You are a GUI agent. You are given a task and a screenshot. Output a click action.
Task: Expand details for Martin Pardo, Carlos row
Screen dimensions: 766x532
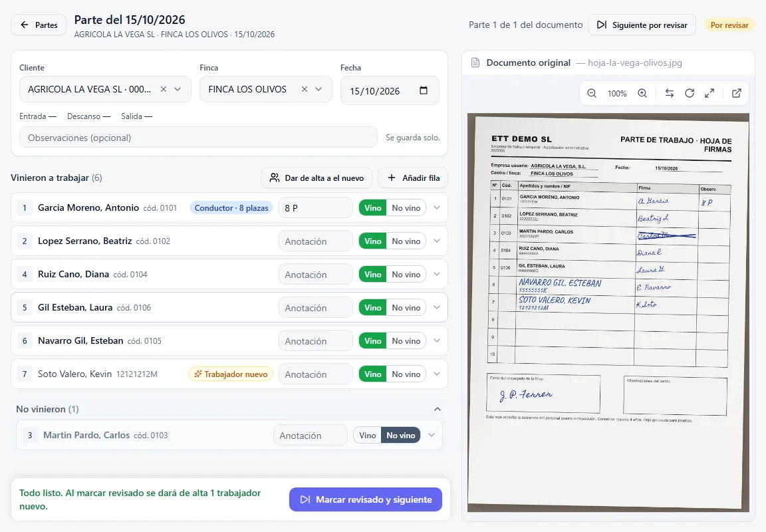click(432, 436)
